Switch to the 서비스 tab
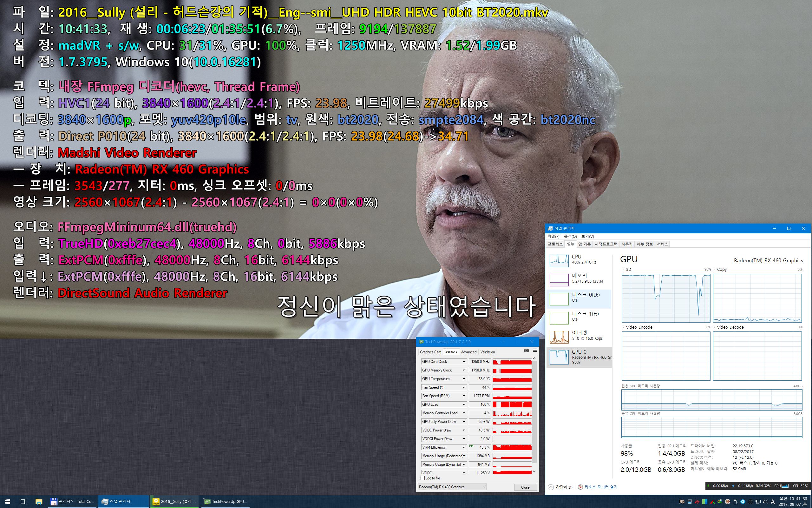Viewport: 812px width, 508px height. (x=662, y=244)
